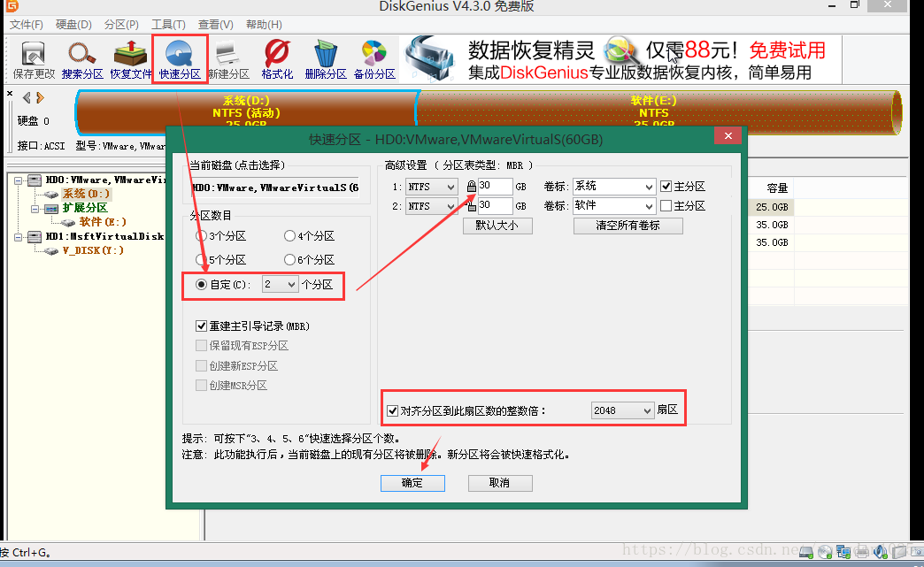Viewport: 924px width, 567px height.
Task: Select the HD1 MsftVirtualDisk icon in tree
Action: coord(35,237)
